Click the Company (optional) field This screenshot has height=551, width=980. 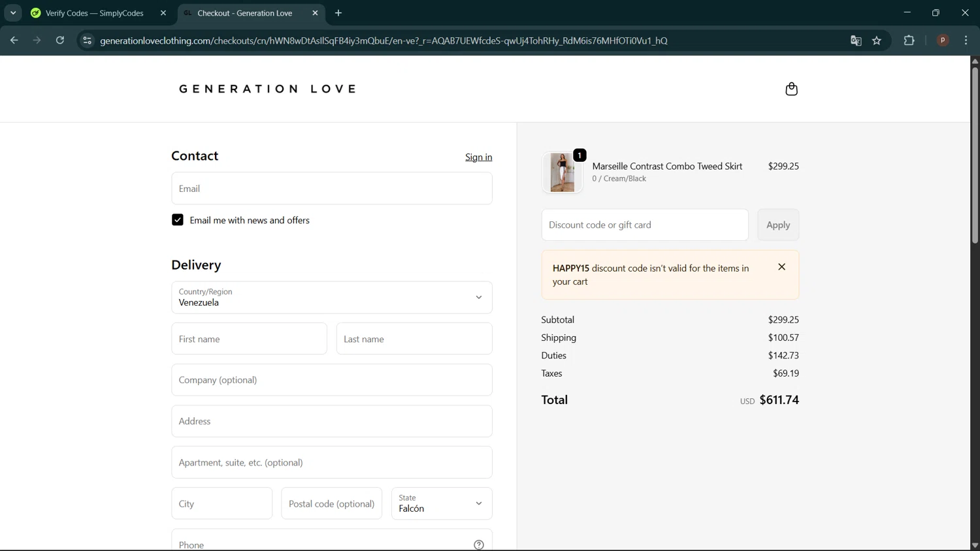[332, 380]
